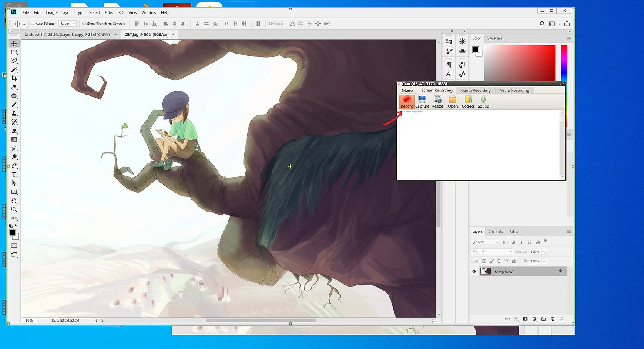Image resolution: width=644 pixels, height=349 pixels.
Task: Click the Open folder icon in oCam
Action: 453,102
